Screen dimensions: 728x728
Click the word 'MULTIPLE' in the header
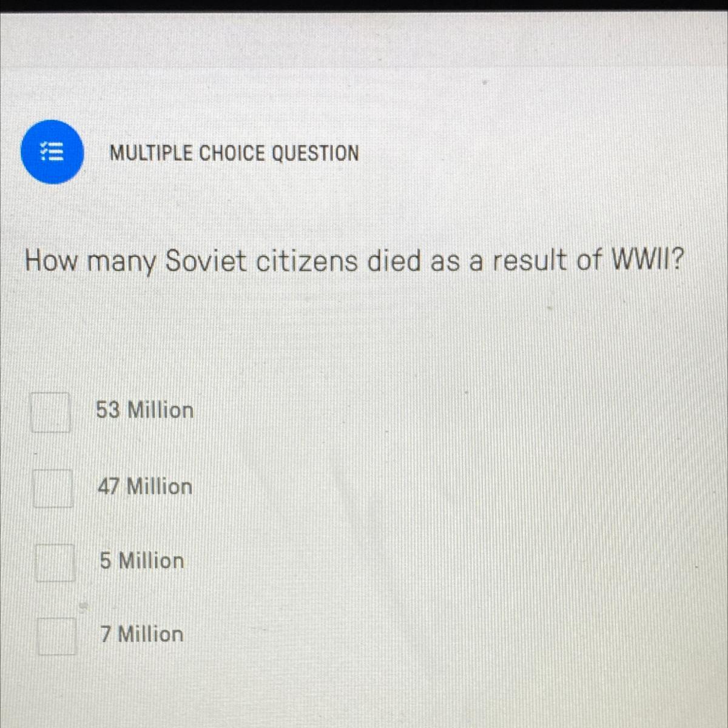(x=152, y=153)
